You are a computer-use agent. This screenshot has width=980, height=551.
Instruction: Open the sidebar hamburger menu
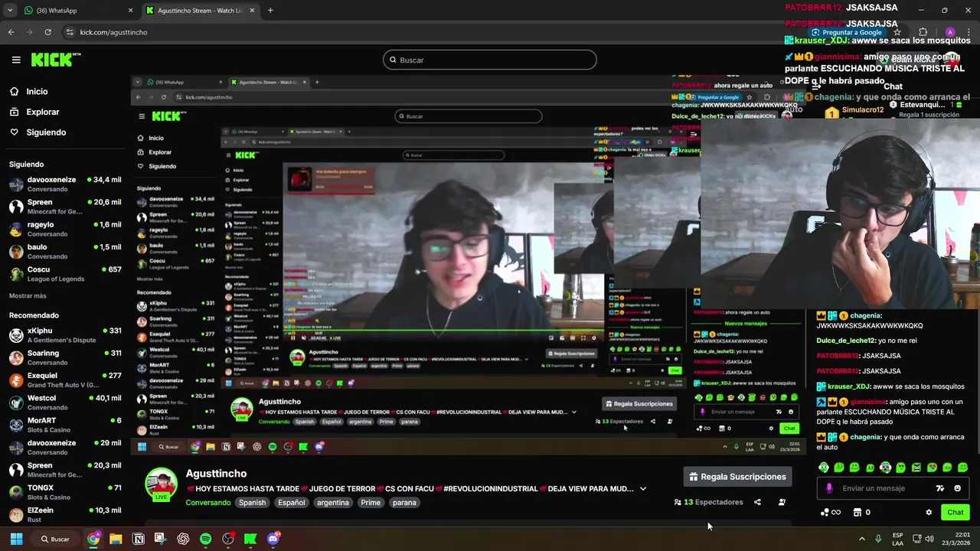point(16,60)
